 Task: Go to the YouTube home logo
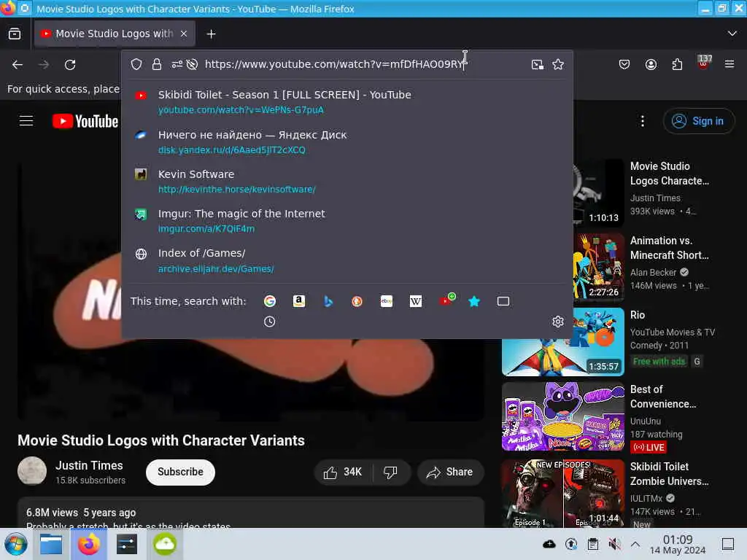coord(85,122)
